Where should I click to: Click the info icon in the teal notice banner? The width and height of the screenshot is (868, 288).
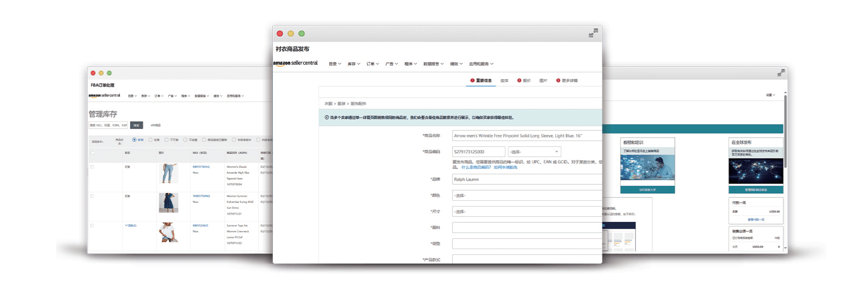(x=326, y=118)
